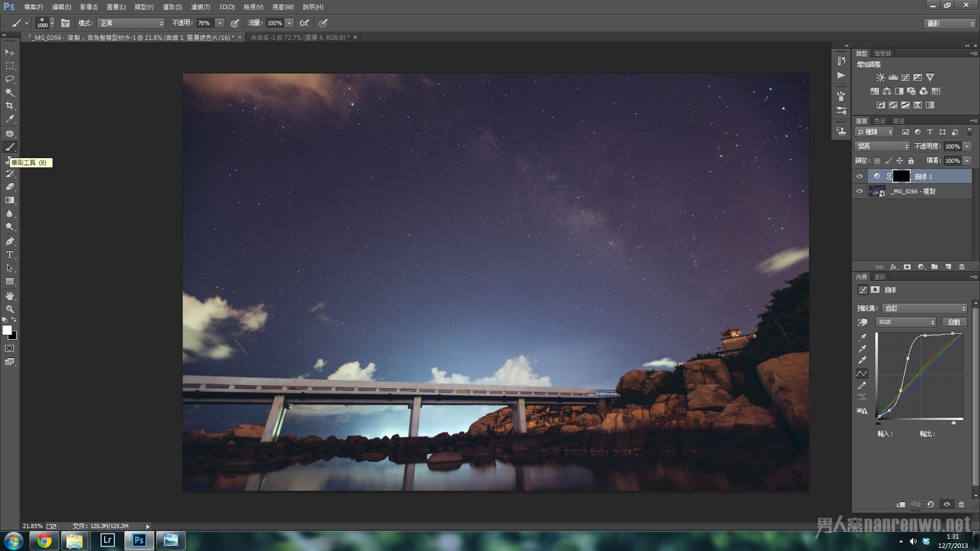
Task: Open the layer fill dropdown arrow
Action: (967, 160)
